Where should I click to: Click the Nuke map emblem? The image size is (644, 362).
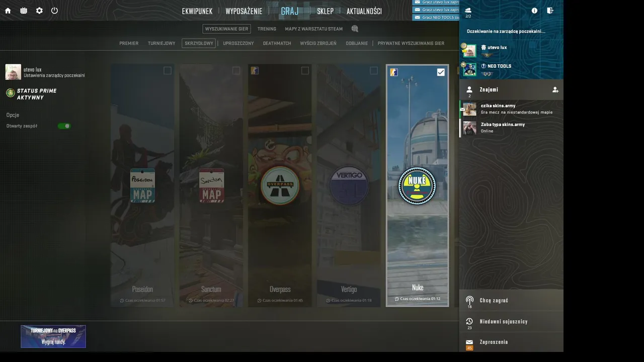click(x=417, y=186)
